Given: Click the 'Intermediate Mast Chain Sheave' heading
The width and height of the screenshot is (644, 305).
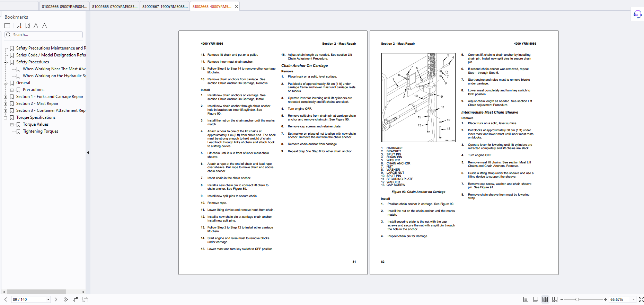Looking at the screenshot, I should pyautogui.click(x=489, y=112).
